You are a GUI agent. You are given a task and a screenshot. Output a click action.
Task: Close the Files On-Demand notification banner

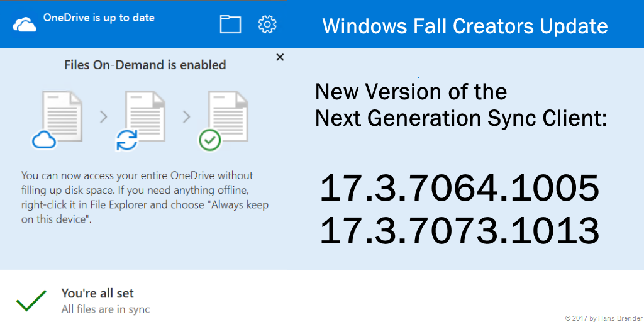280,57
